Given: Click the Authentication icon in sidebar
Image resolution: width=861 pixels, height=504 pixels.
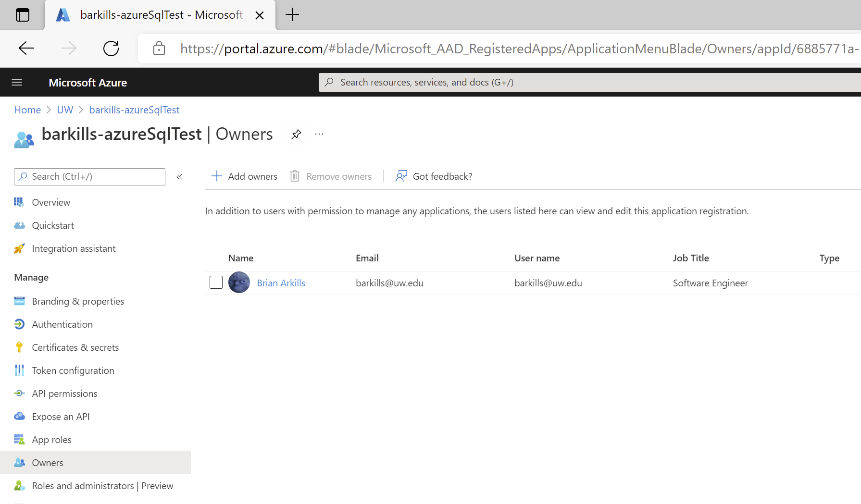Looking at the screenshot, I should click(x=19, y=324).
